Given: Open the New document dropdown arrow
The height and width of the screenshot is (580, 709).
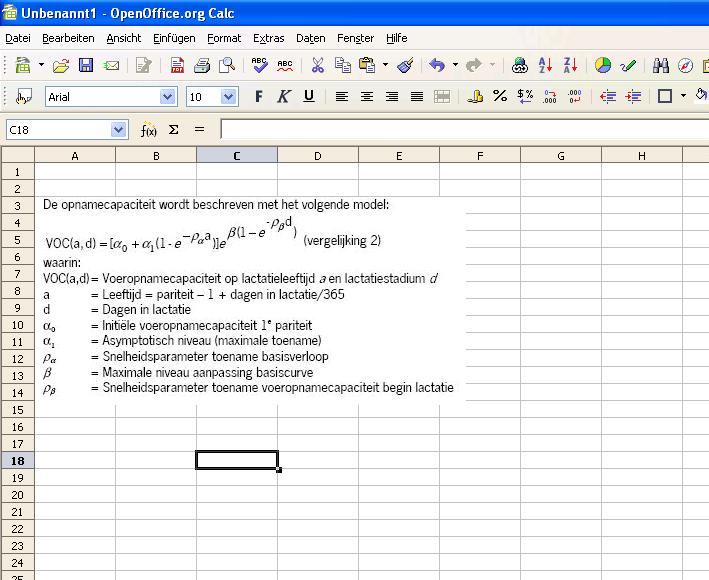Looking at the screenshot, I should point(41,65).
